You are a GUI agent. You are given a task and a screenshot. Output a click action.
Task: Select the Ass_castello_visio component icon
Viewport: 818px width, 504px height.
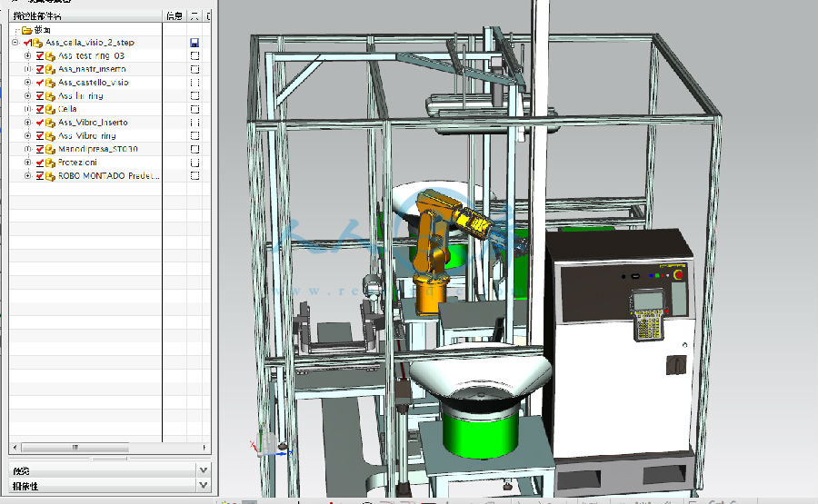pos(50,83)
